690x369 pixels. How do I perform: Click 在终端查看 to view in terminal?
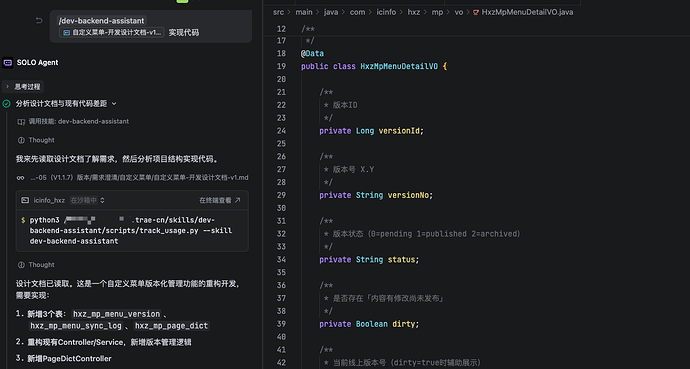tap(220, 200)
